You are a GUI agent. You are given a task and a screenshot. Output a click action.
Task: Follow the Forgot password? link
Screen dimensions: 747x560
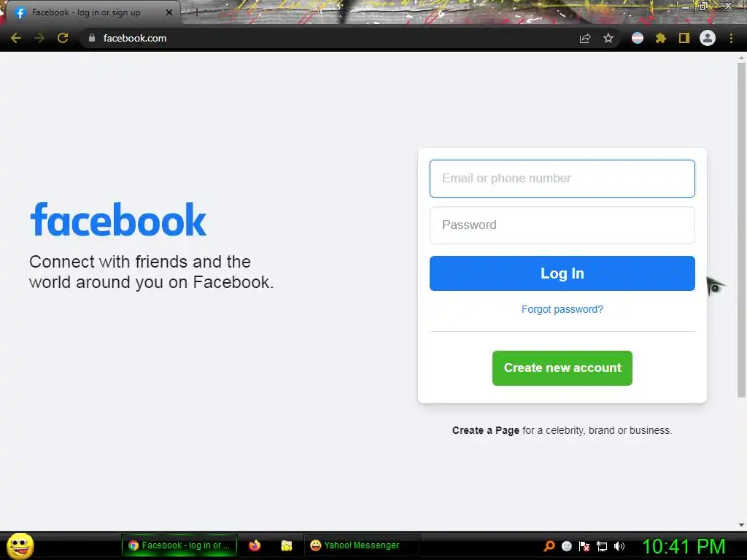click(x=562, y=309)
